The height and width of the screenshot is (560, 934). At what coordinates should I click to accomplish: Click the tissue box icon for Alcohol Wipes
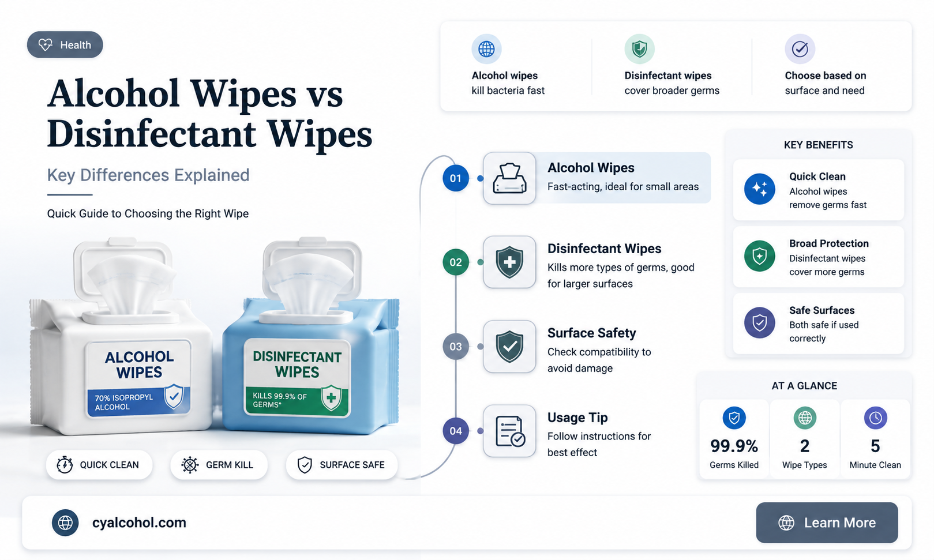pos(509,178)
